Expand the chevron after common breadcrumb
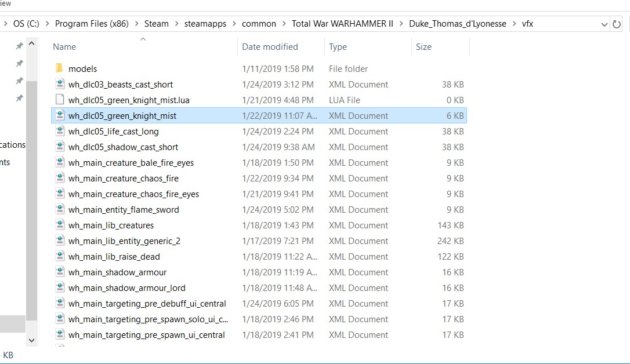This screenshot has height=364, width=630. click(x=284, y=24)
